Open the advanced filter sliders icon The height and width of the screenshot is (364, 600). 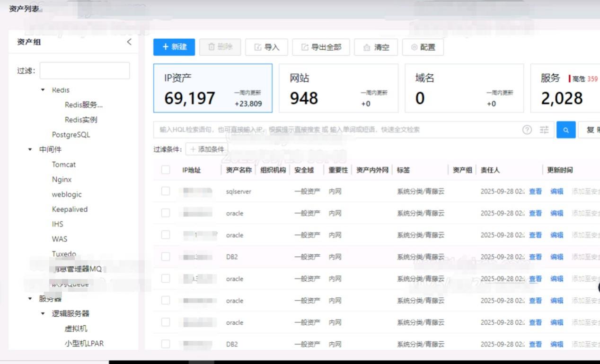[544, 130]
